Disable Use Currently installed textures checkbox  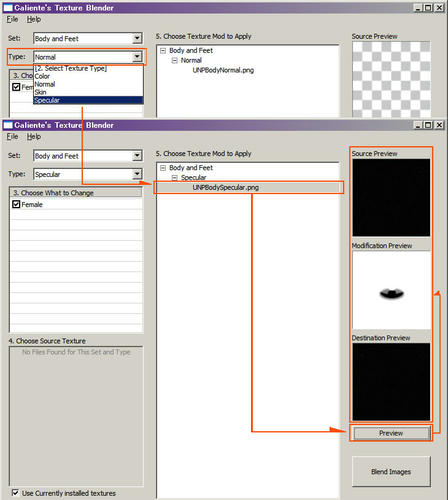click(x=15, y=492)
